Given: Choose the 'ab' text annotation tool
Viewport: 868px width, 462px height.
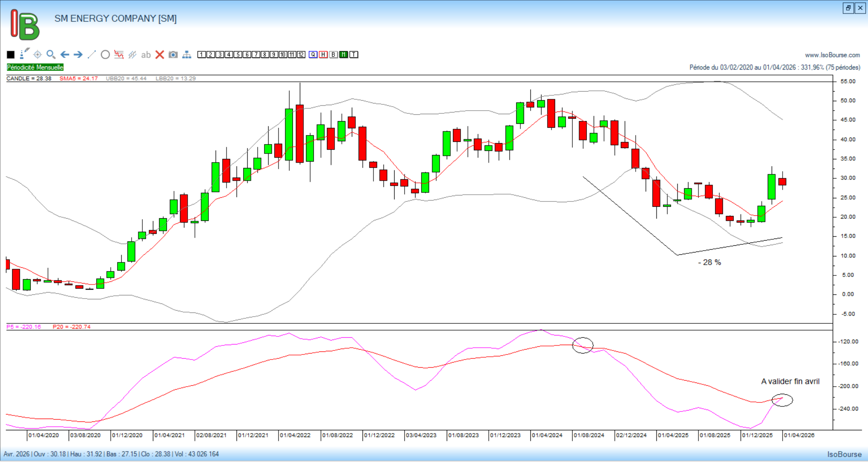Looking at the screenshot, I should [146, 55].
